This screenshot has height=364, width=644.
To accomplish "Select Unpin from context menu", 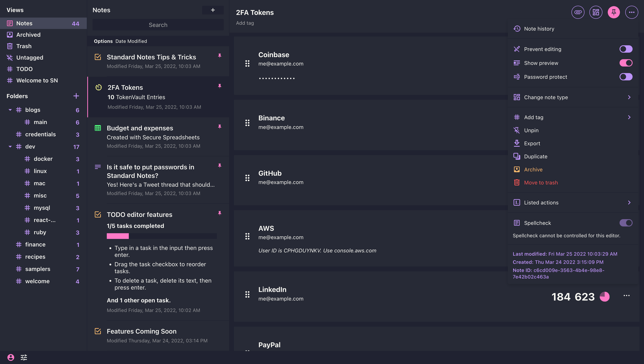I will 531,130.
